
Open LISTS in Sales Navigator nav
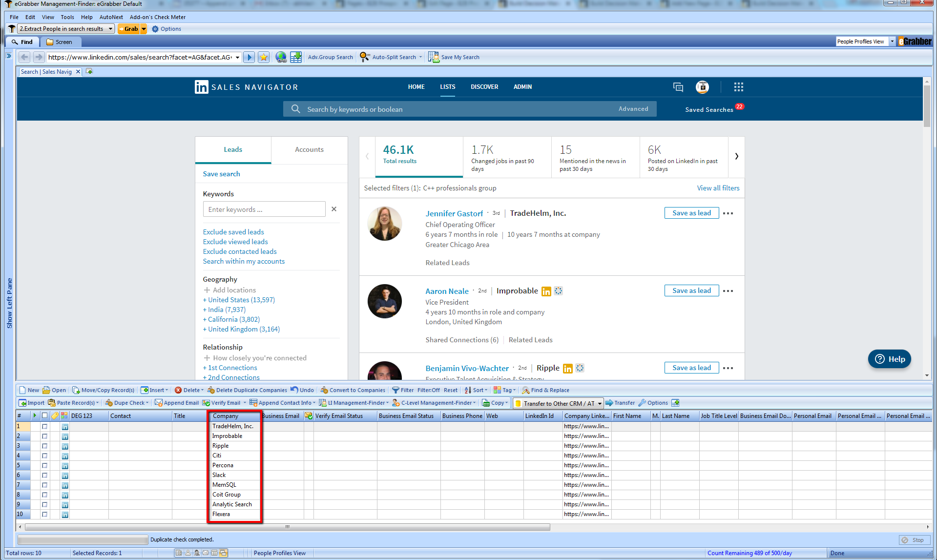coord(447,87)
